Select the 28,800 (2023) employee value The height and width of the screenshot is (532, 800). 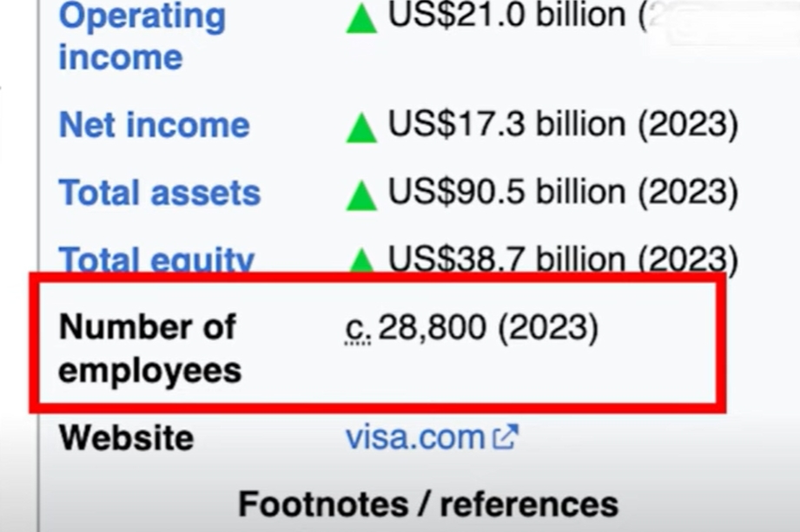[488, 327]
